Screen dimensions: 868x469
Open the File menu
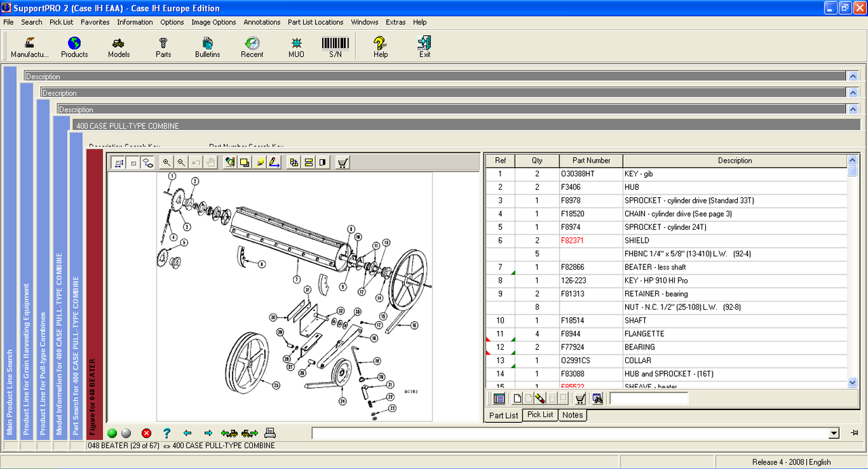[x=8, y=22]
